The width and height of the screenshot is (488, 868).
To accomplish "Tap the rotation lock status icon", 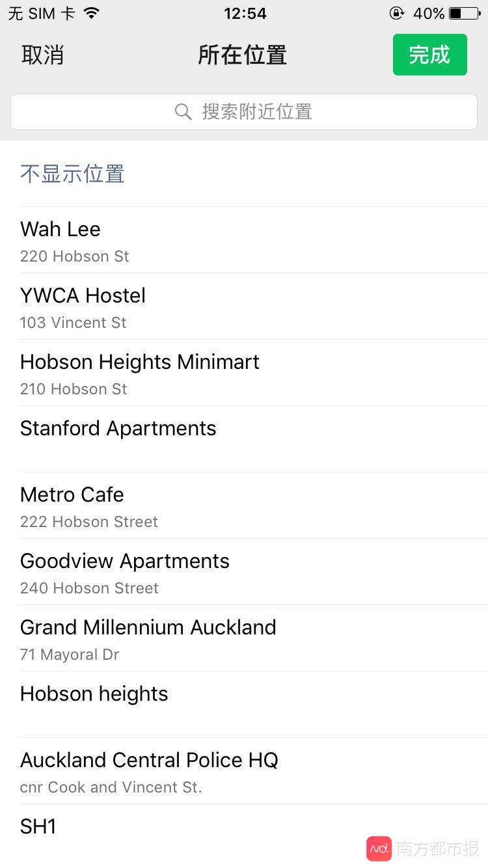I will (x=396, y=13).
